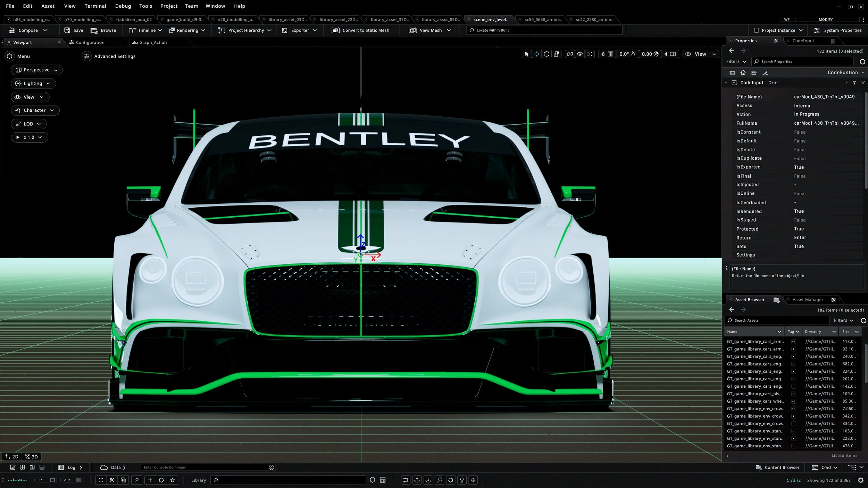Click the Save button
868x488 pixels.
74,30
